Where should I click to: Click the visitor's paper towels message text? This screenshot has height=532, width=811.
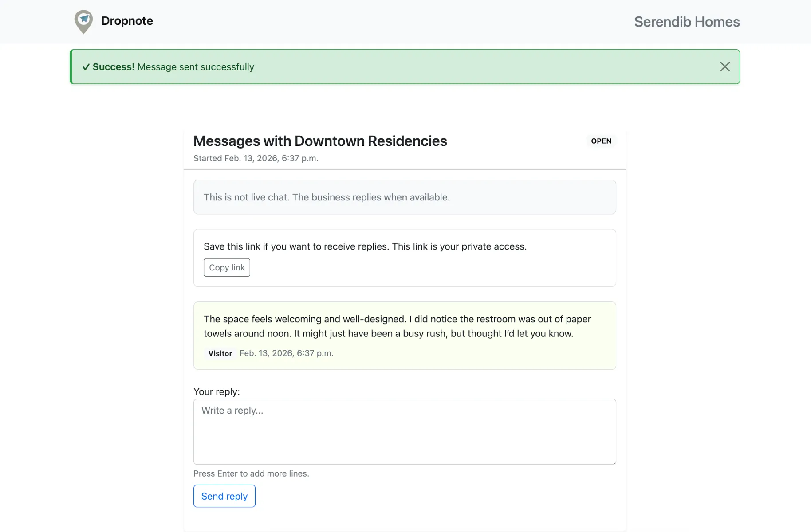397,326
